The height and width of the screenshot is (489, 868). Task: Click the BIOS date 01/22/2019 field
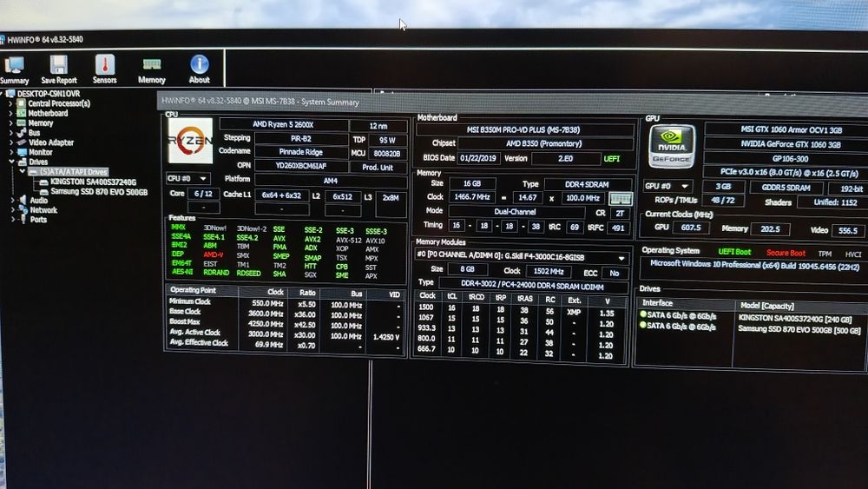click(x=478, y=158)
